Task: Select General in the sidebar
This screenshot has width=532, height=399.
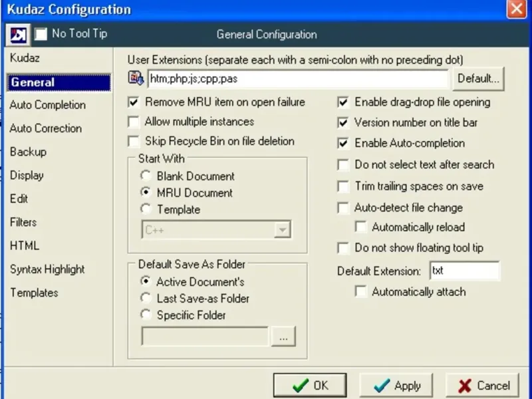Action: 59,82
